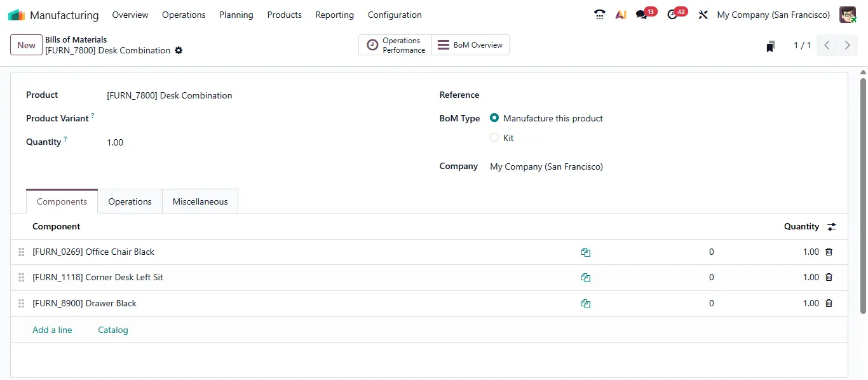Switch to the Operations tab
This screenshot has height=380, width=868.
tap(130, 201)
